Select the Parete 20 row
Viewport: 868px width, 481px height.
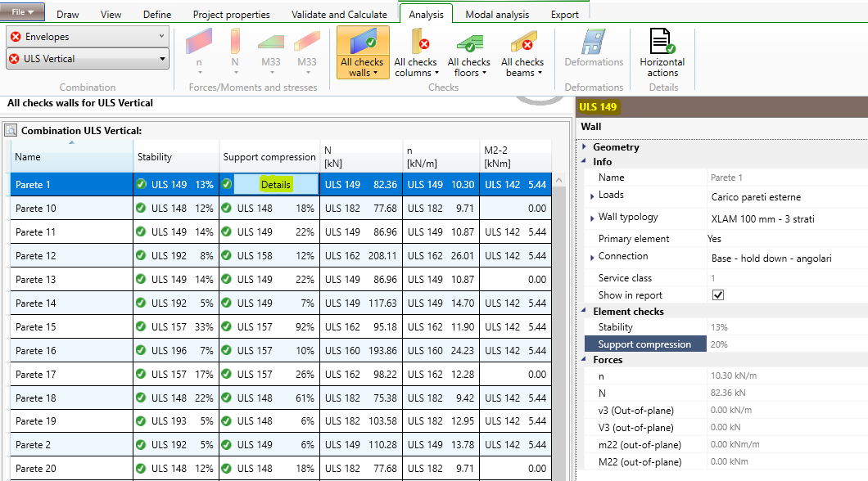281,468
